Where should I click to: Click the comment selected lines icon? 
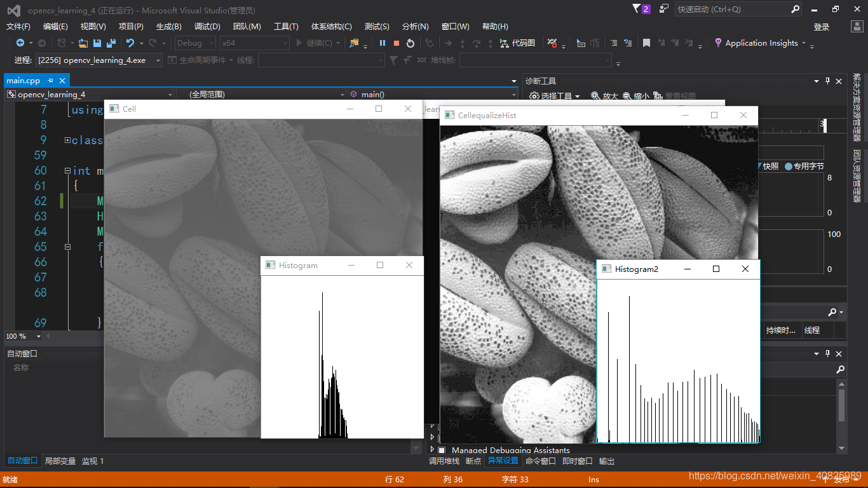pyautogui.click(x=628, y=43)
